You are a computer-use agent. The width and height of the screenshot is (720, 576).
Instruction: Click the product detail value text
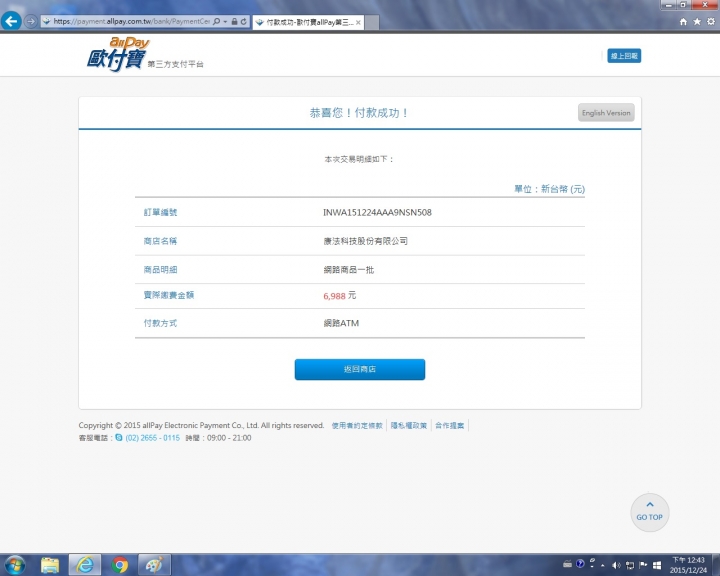pyautogui.click(x=349, y=270)
